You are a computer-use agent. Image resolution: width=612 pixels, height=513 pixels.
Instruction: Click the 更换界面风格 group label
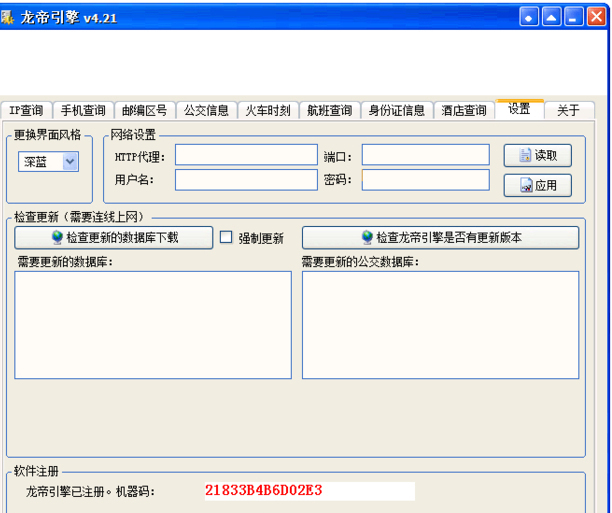[47, 135]
